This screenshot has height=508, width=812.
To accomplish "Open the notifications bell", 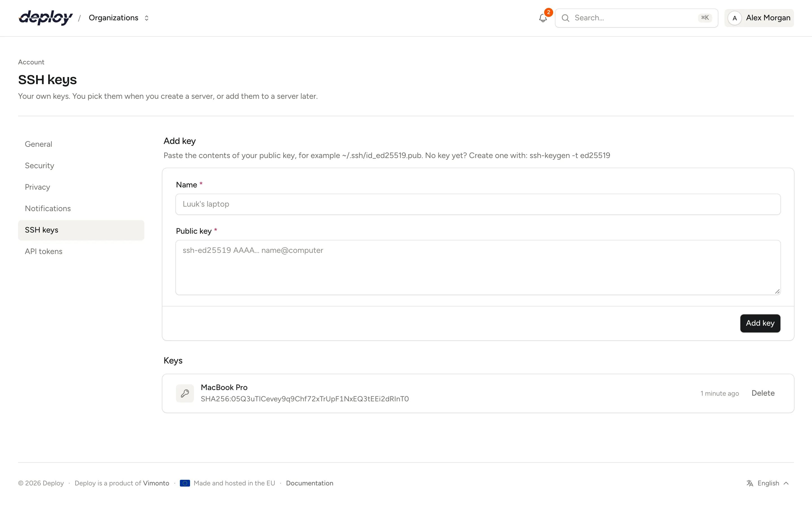I will pos(543,18).
